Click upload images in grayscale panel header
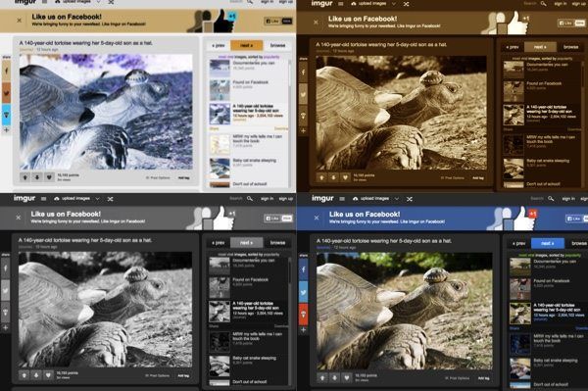The image size is (588, 391). pyautogui.click(x=72, y=199)
